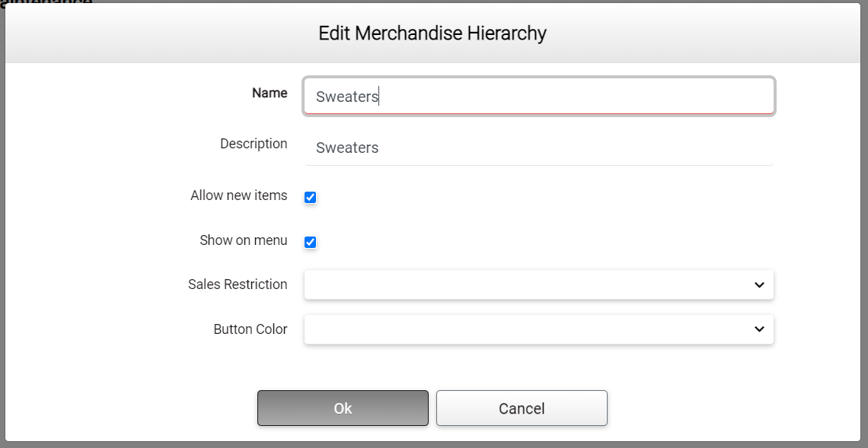
Task: Click the Name field label
Action: (x=270, y=93)
